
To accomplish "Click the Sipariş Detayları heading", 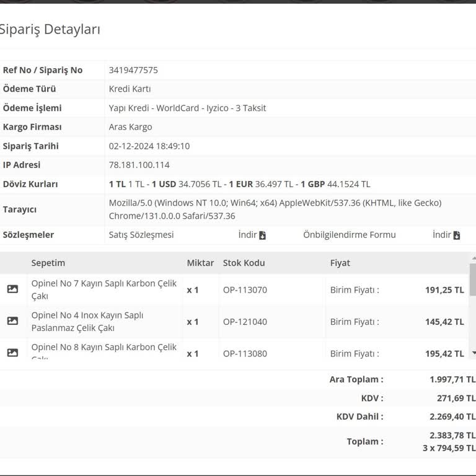I will pos(50,29).
